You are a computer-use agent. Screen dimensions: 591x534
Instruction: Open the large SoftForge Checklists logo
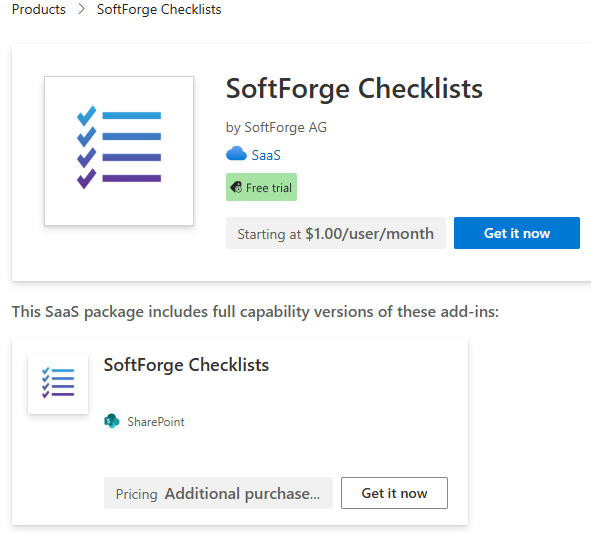click(x=119, y=151)
